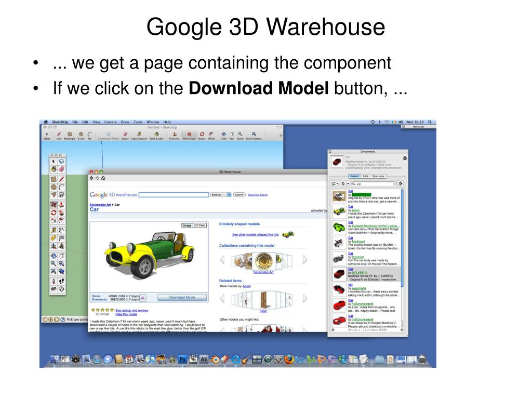Launch Photoshop from the Dock
The height and width of the screenshot is (399, 532).
tap(182, 360)
